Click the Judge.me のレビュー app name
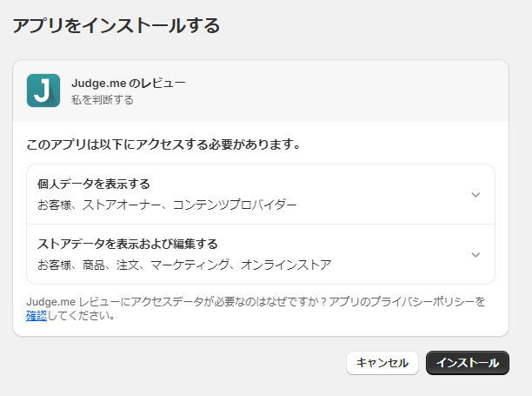This screenshot has height=396, width=532. (x=128, y=83)
